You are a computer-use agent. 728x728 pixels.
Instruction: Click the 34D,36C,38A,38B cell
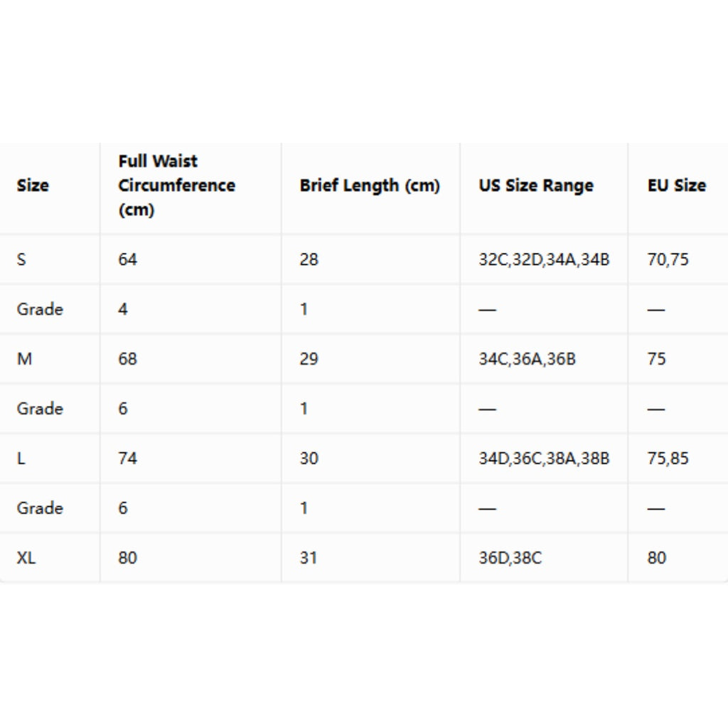point(544,459)
